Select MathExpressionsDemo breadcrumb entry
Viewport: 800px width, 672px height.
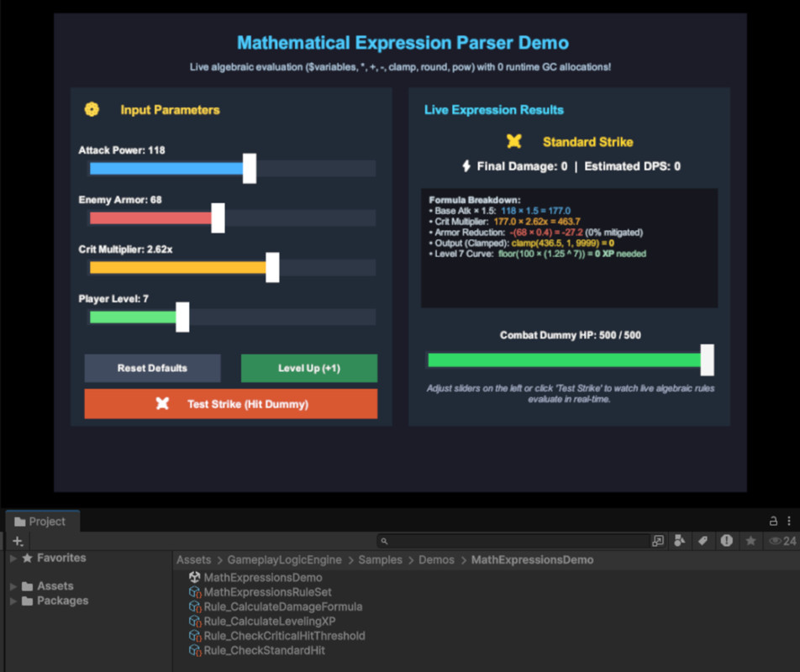532,559
